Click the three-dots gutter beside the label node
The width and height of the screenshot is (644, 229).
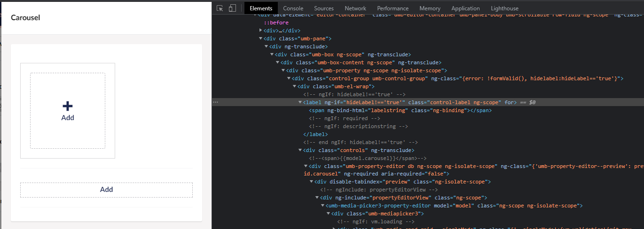pos(215,102)
